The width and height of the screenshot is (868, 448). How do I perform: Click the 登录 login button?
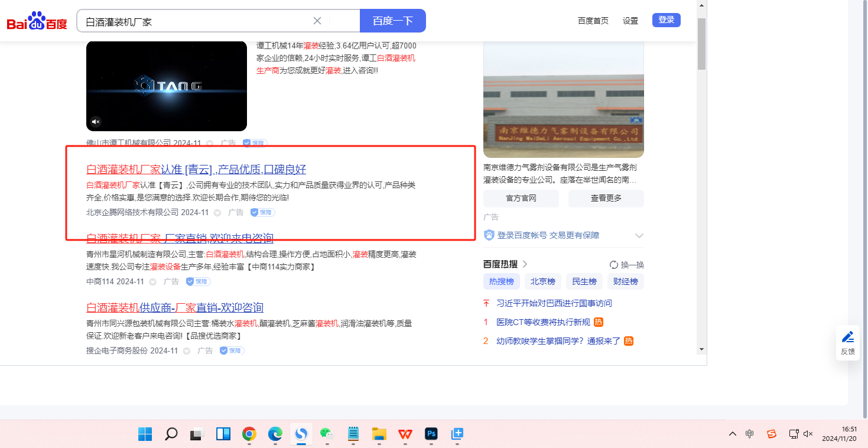point(666,20)
